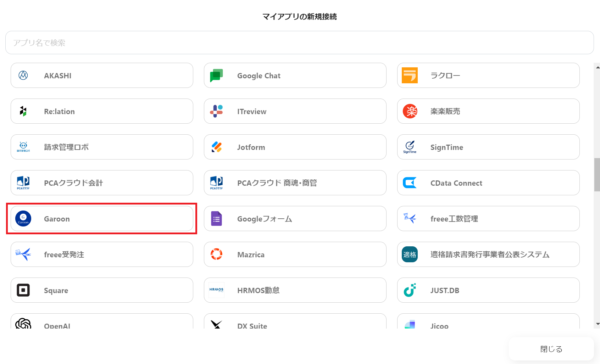Click the freee工数管理 name text
The image size is (600, 364).
pyautogui.click(x=454, y=219)
